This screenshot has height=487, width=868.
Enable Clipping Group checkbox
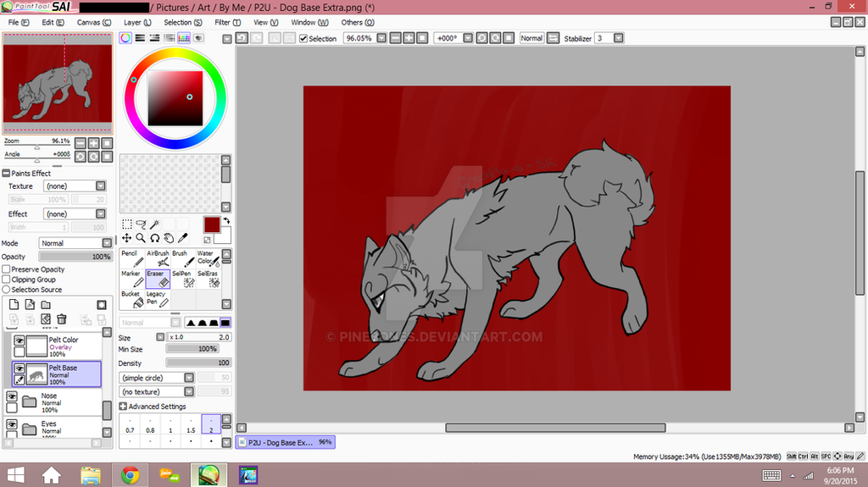click(x=6, y=279)
